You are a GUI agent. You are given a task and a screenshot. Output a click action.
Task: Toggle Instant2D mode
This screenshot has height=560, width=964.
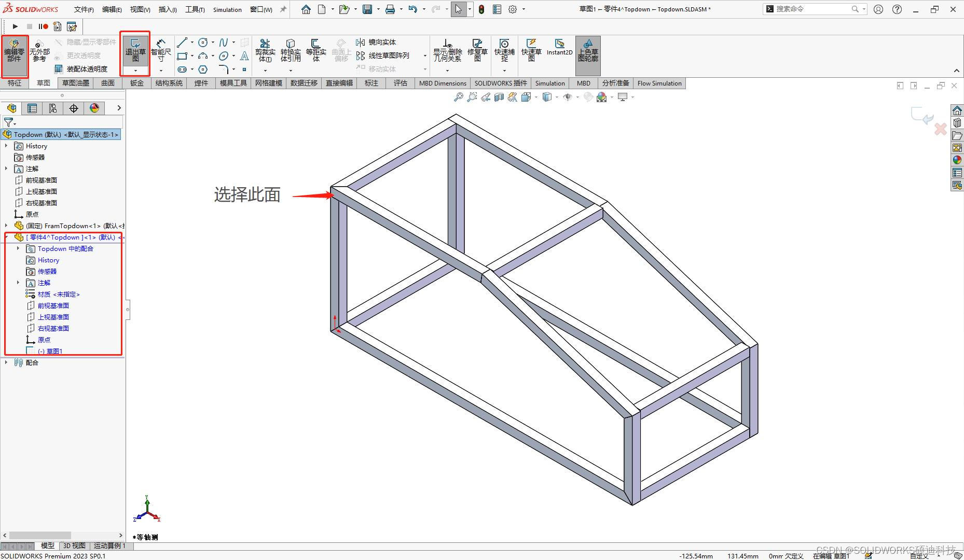click(559, 47)
